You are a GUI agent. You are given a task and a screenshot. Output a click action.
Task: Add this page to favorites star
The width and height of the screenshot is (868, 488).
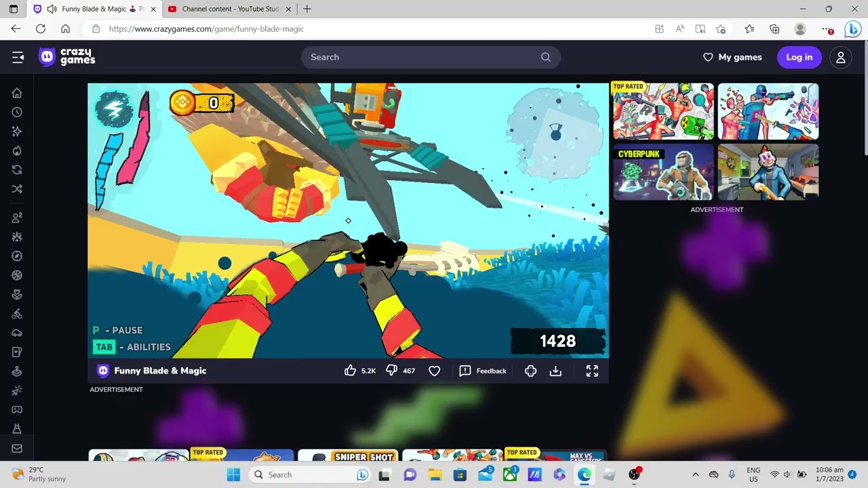pyautogui.click(x=721, y=29)
